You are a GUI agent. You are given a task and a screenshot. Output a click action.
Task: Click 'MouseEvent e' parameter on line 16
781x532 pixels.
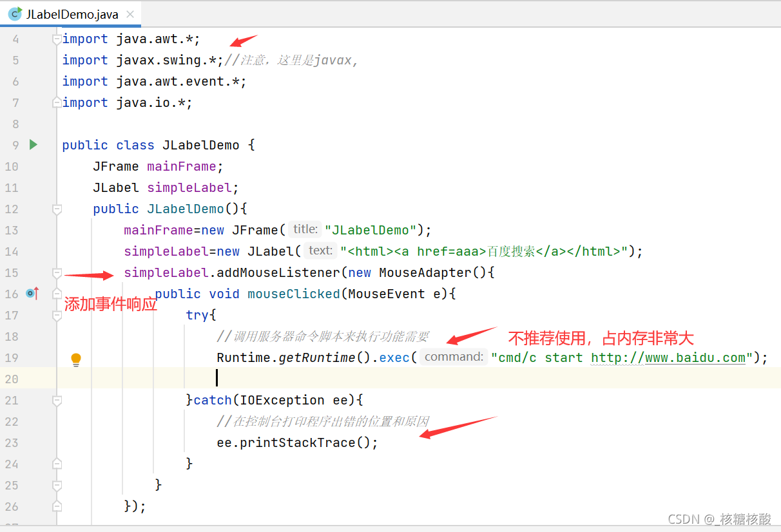coord(394,294)
